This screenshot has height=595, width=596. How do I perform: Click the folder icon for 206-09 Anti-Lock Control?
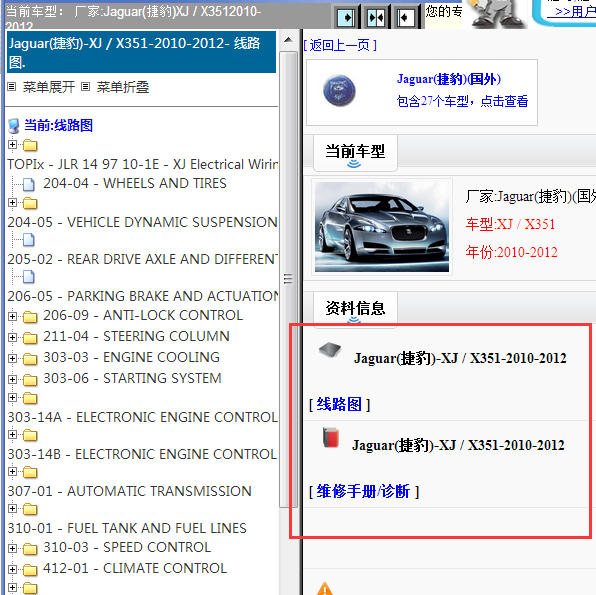(30, 316)
